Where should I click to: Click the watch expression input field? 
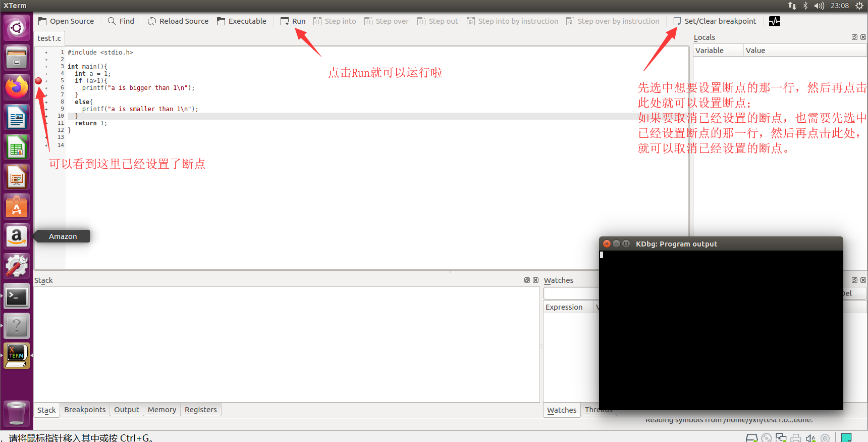click(x=571, y=293)
